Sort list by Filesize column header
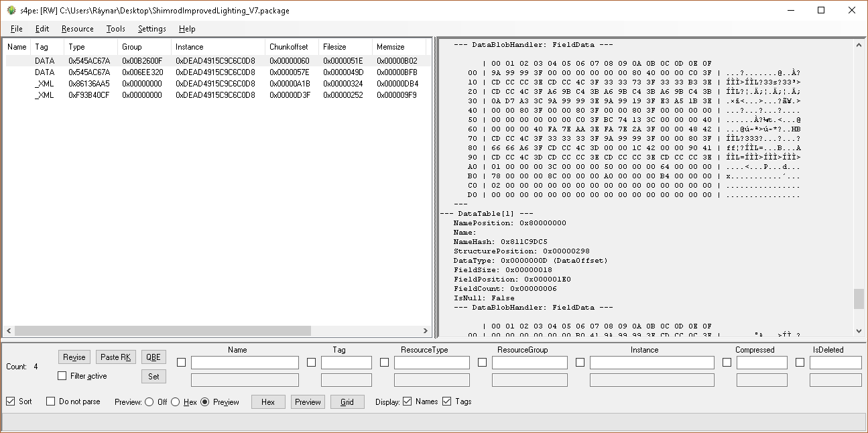Viewport: 868px width, 433px height. click(x=346, y=47)
